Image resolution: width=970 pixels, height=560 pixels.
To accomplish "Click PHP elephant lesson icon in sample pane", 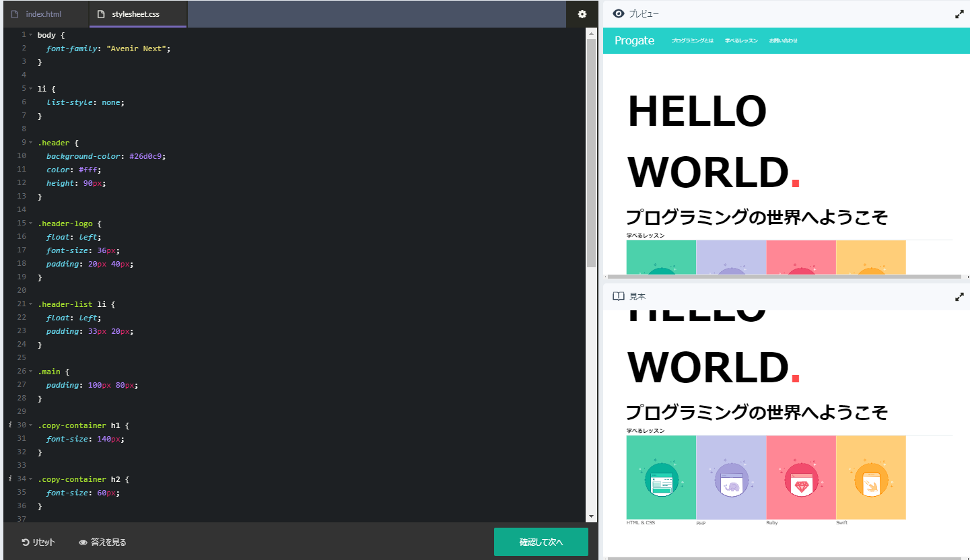I will (x=731, y=479).
